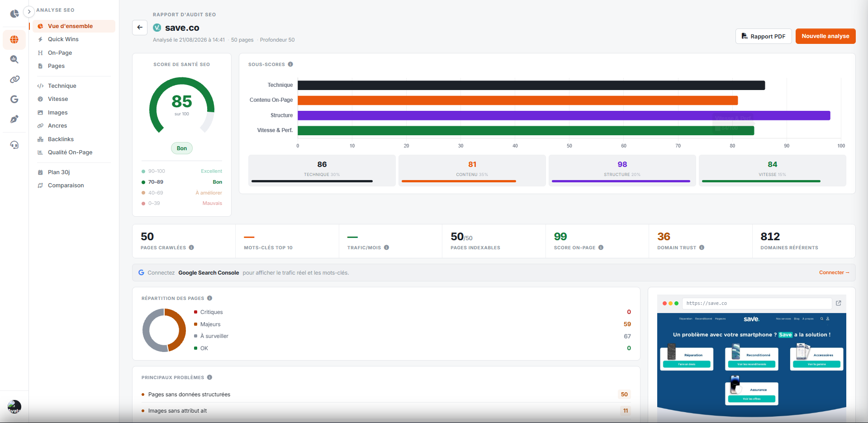Click the À surveiller legend row
This screenshot has height=423, width=868.
[x=413, y=336]
